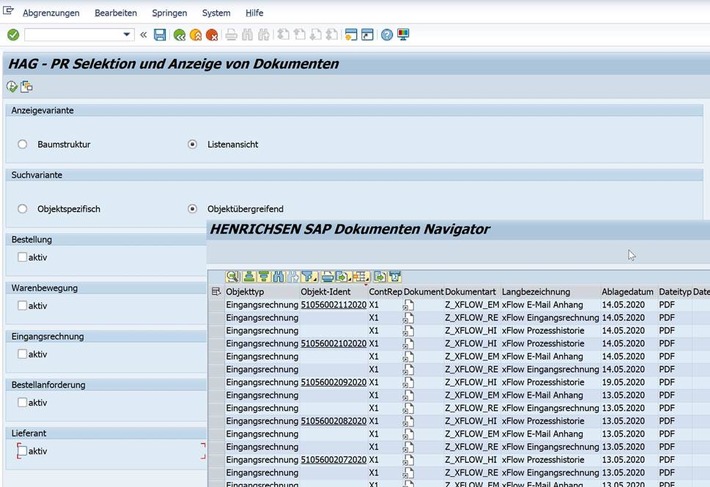Viewport: 710px width, 487px height.
Task: Tick the aktiv checkbox under Eingangsrechnung
Action: pyautogui.click(x=22, y=354)
